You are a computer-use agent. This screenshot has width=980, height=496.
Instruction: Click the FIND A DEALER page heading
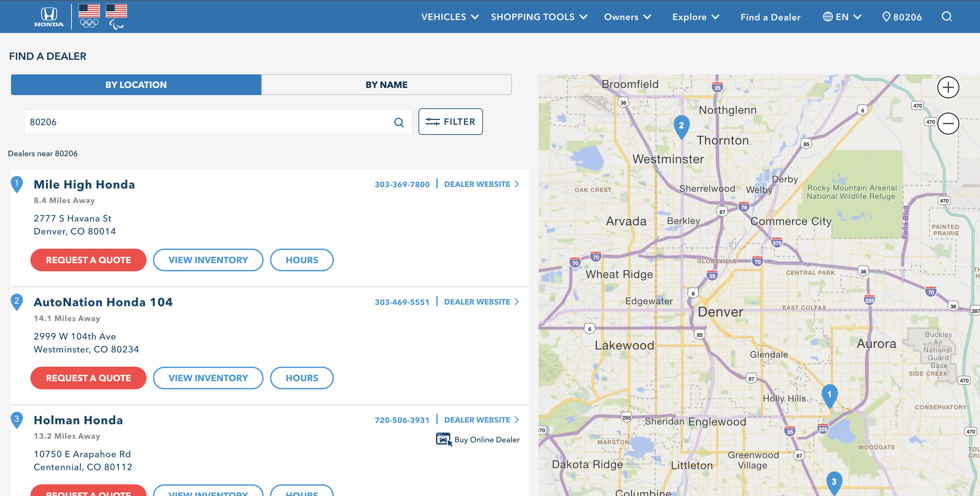pyautogui.click(x=48, y=56)
